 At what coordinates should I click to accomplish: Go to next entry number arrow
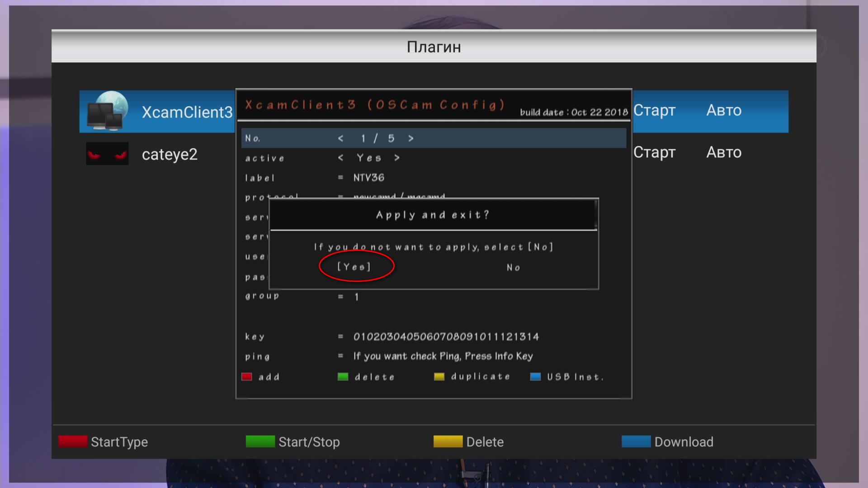[x=410, y=138]
